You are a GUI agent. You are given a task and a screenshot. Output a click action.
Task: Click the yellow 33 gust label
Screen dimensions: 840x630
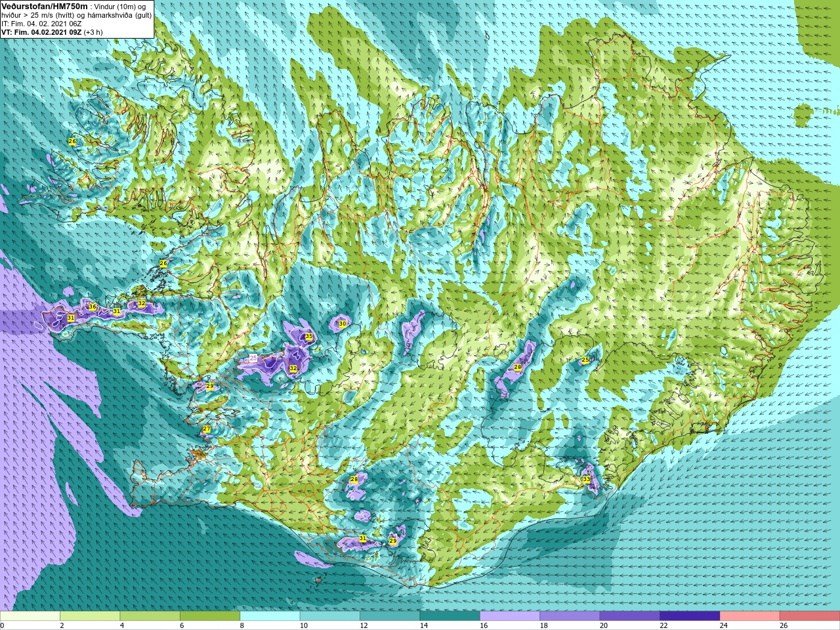(586, 480)
